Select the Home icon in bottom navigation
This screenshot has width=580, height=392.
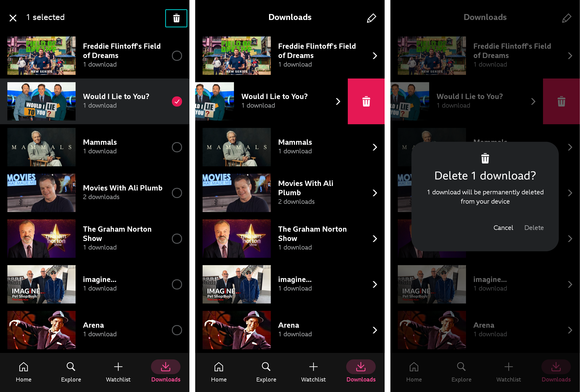tap(24, 367)
